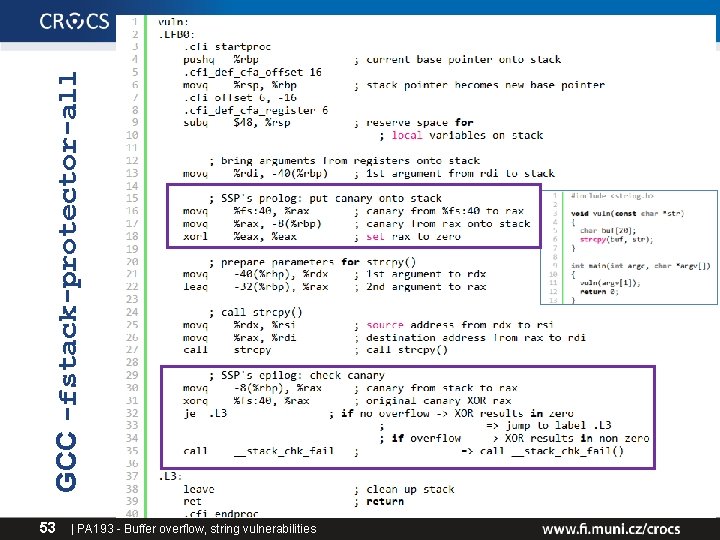Click the 'movq %rdx, %rsi' instruction
The width and height of the screenshot is (720, 540).
239,325
